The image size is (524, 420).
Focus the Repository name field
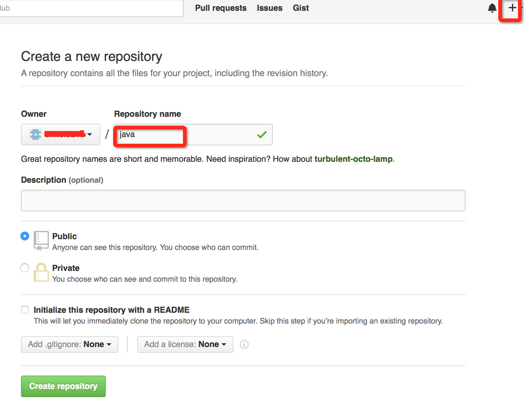point(193,135)
